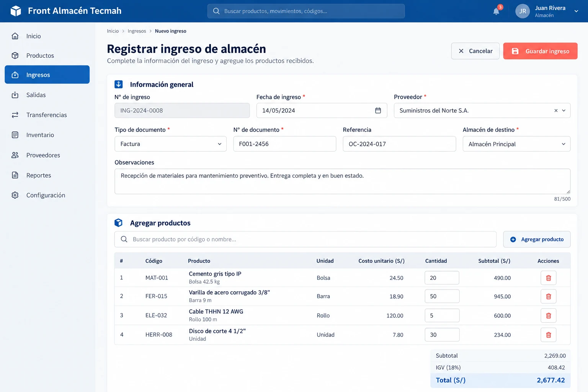Navigate to Transferencias in the sidebar

(47, 115)
